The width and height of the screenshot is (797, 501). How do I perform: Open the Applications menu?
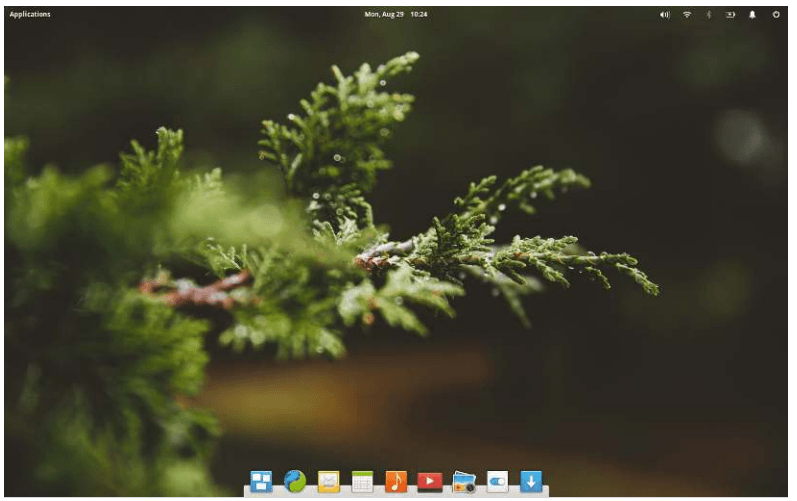point(30,14)
